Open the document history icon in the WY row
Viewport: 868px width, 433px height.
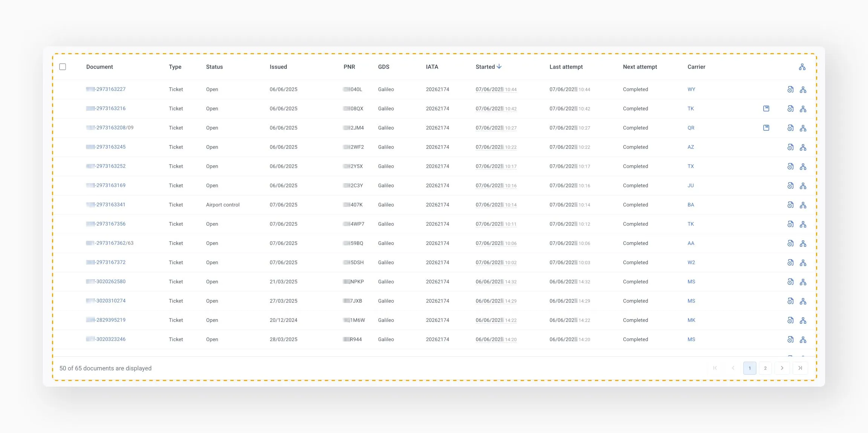tap(790, 89)
